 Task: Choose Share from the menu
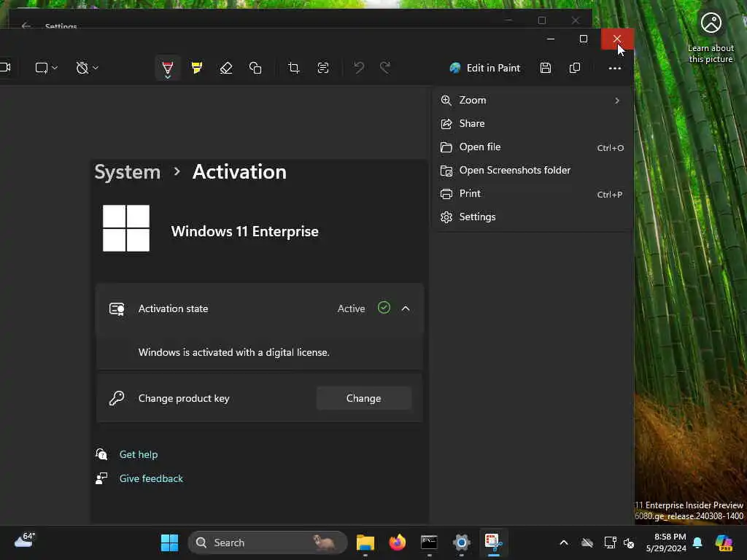[533, 123]
